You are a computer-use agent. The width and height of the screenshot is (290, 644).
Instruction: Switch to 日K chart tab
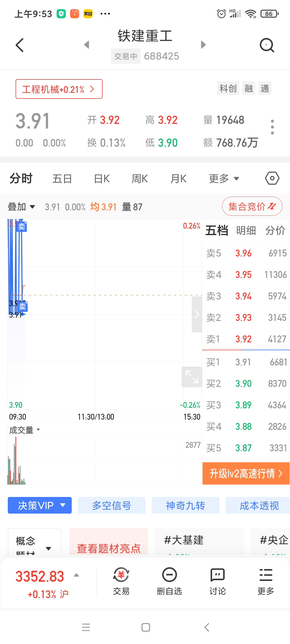[x=102, y=178]
